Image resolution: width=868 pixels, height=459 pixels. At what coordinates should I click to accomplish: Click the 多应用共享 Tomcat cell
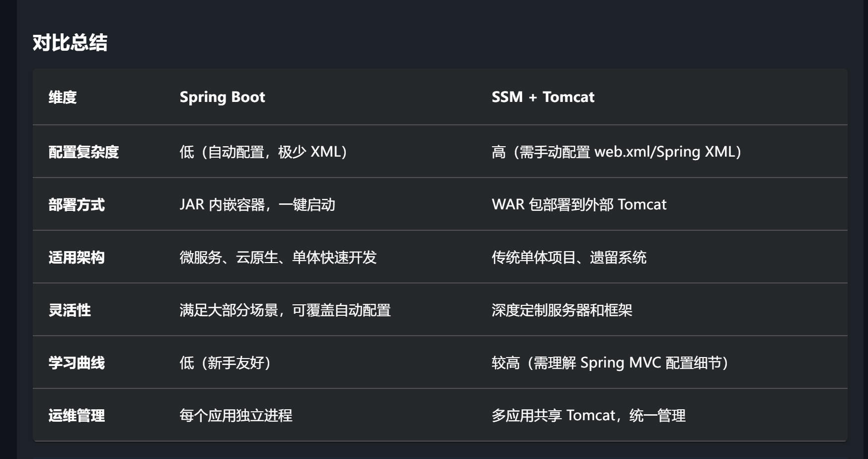click(x=589, y=415)
